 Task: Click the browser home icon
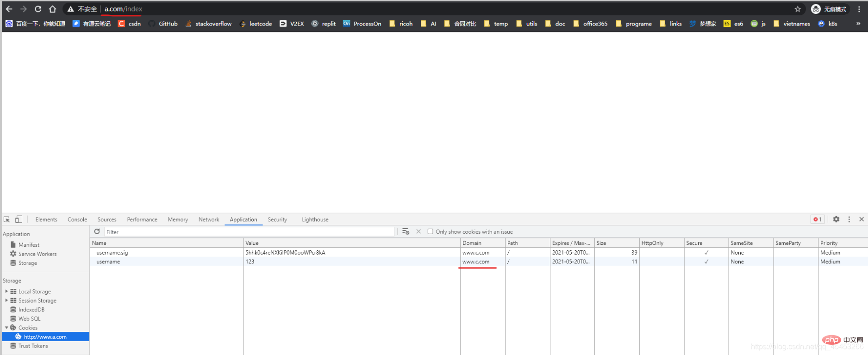(52, 9)
